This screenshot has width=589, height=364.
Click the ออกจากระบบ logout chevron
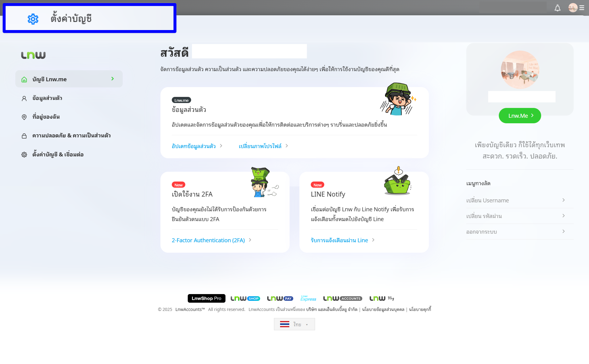coord(563,231)
